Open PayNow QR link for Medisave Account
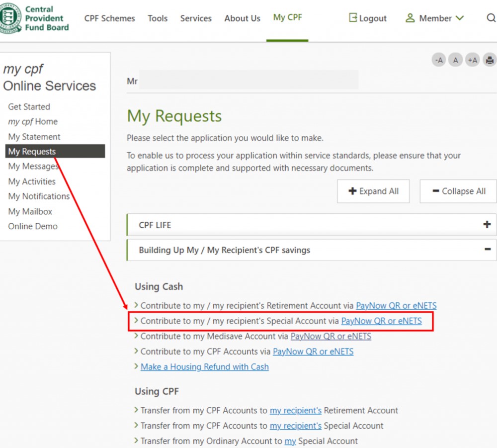The width and height of the screenshot is (497, 448). click(331, 337)
